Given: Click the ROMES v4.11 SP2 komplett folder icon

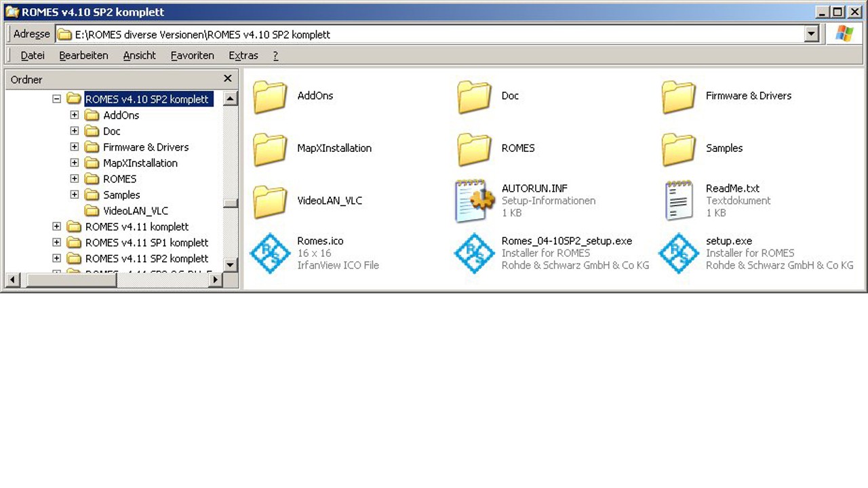Looking at the screenshot, I should [74, 259].
